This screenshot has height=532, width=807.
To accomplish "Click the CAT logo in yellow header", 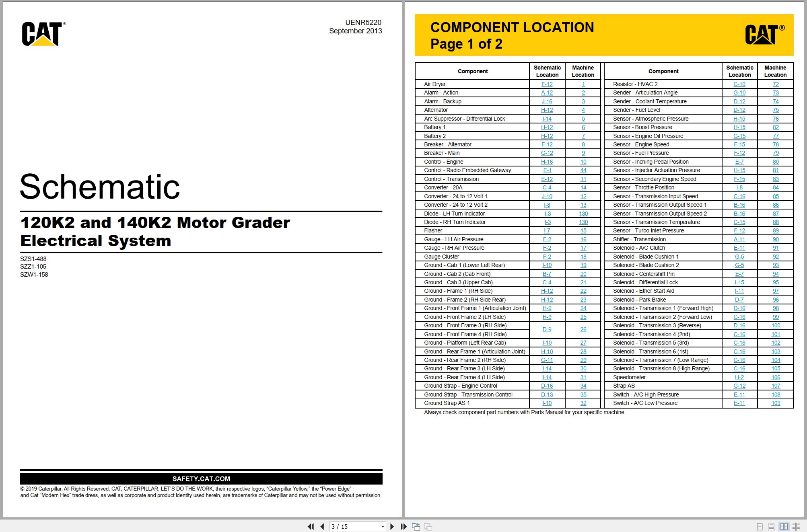I will [x=765, y=35].
